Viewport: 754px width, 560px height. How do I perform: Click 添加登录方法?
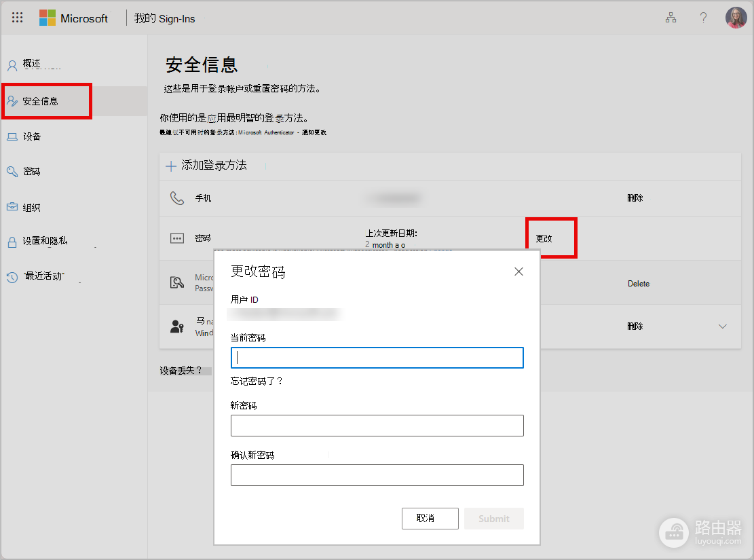click(214, 166)
